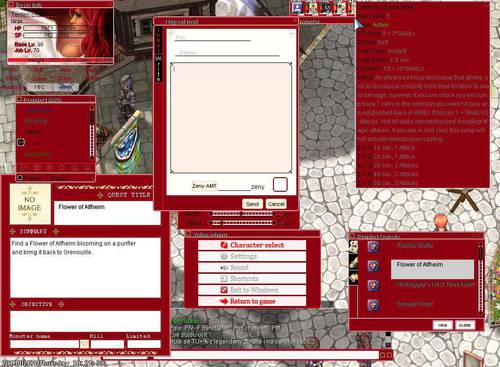Toggle the small button beside the Monster name field

(85, 344)
